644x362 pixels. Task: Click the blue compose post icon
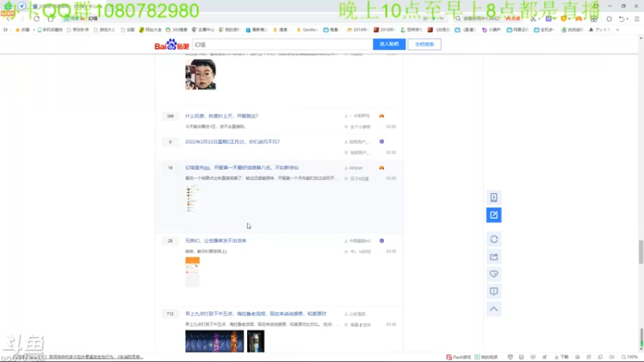[493, 215]
